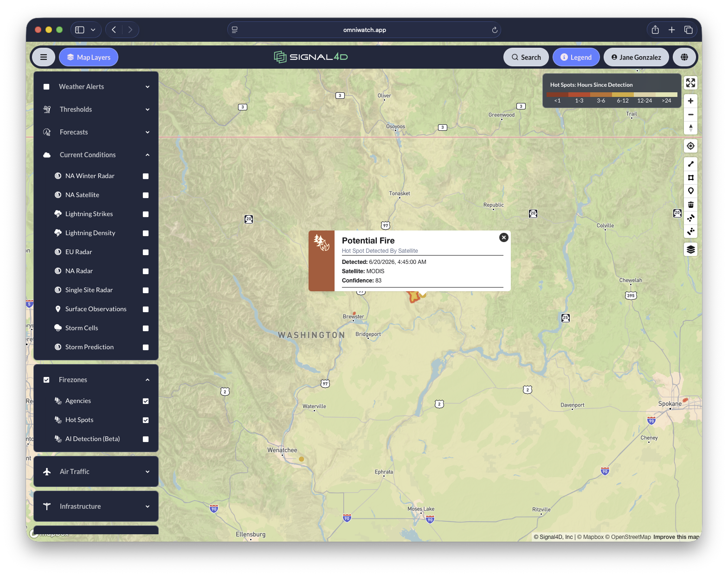Select the marker point tool
728x576 pixels.
(691, 191)
